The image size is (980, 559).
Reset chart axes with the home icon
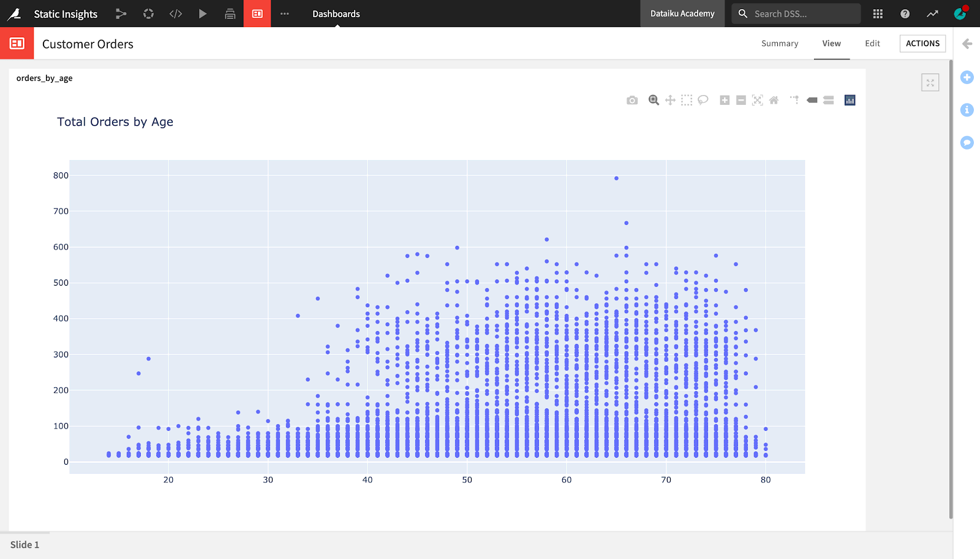pos(774,99)
